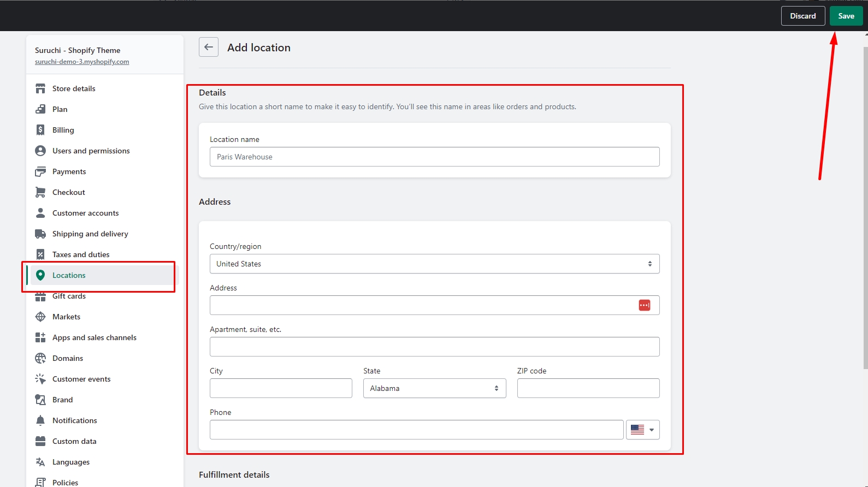Screen dimensions: 868x487
Task: Click the Store details shop icon
Action: point(40,88)
